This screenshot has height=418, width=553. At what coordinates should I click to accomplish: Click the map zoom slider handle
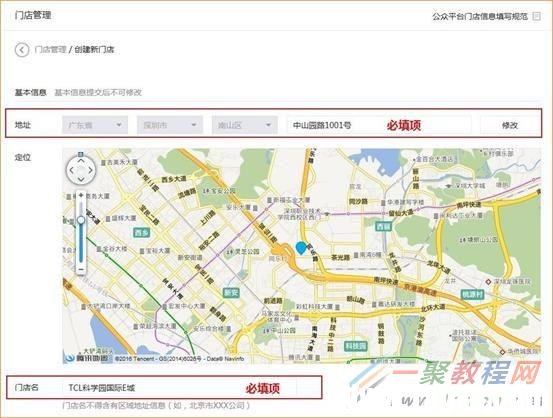click(81, 220)
